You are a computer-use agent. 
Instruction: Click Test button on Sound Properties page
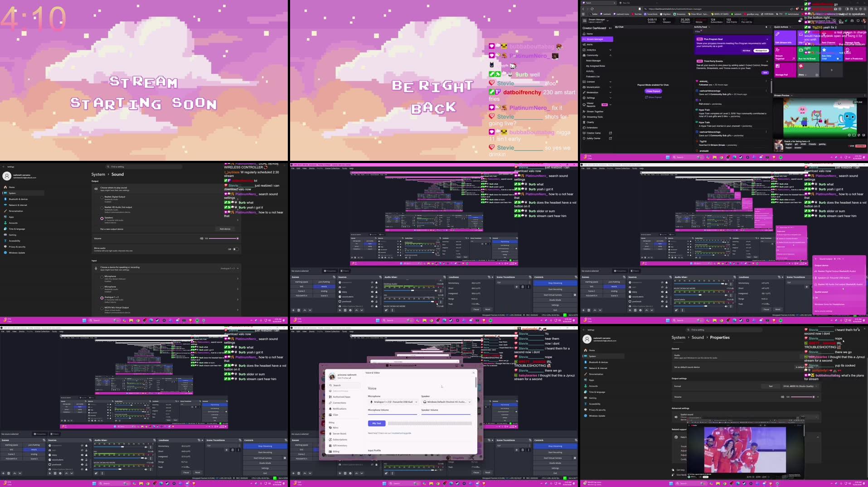(771, 386)
